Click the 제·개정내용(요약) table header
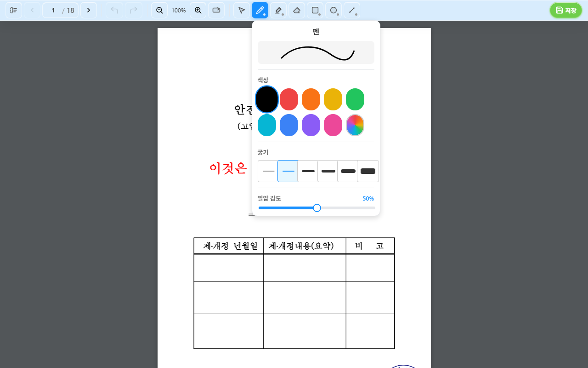 [301, 246]
